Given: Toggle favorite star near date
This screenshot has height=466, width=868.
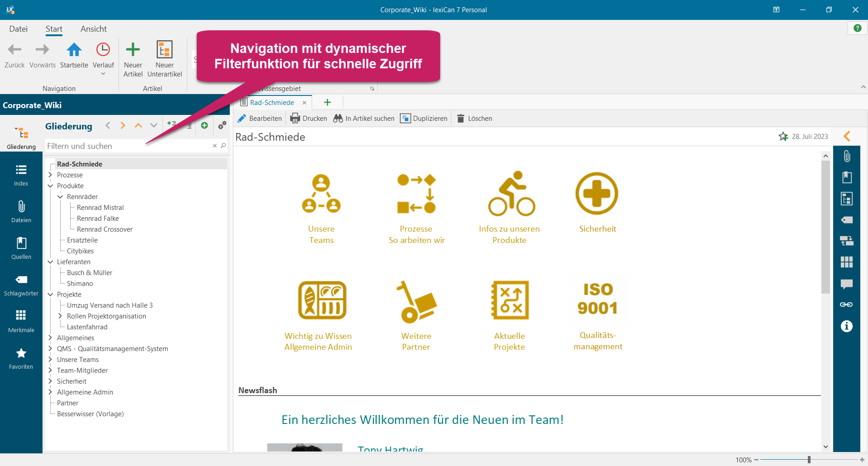Looking at the screenshot, I should (x=783, y=136).
